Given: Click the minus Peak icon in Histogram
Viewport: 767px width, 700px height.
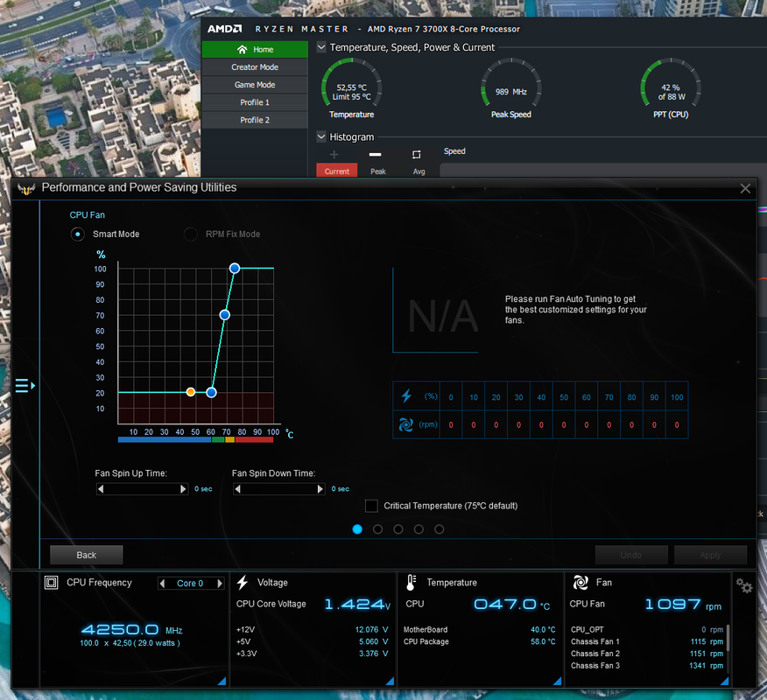Looking at the screenshot, I should (376, 155).
